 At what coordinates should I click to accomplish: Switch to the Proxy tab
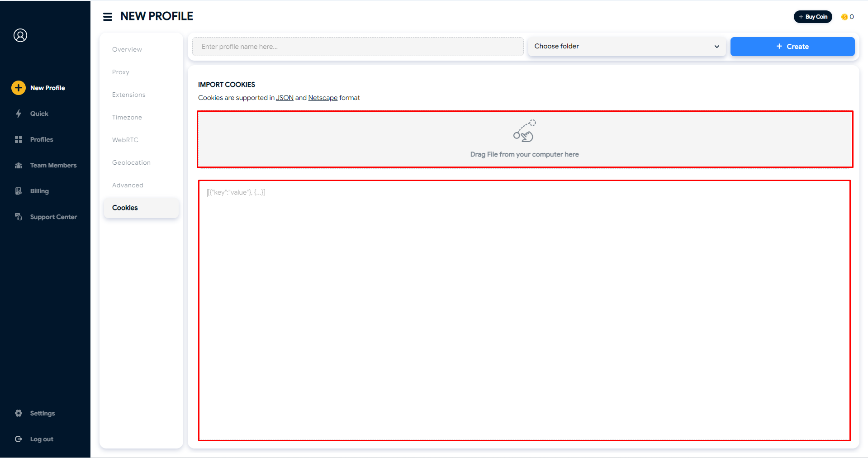tap(121, 72)
